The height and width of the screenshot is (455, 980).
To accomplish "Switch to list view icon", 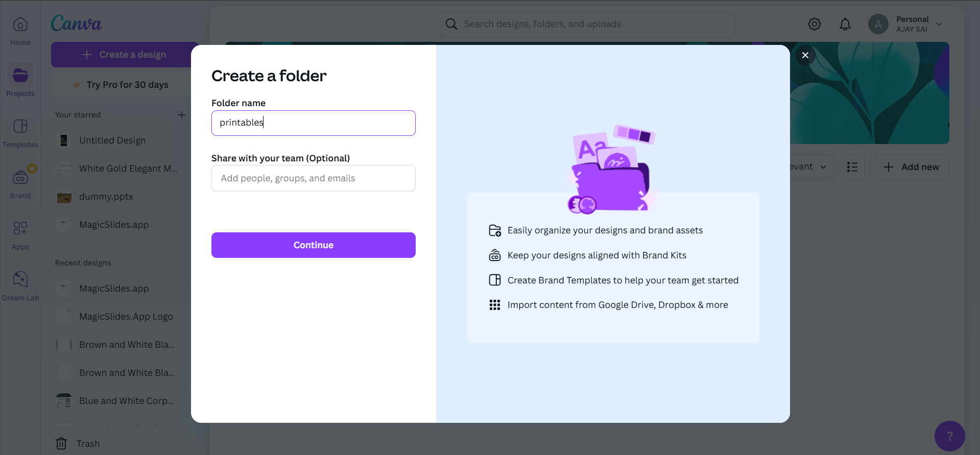I will 852,167.
